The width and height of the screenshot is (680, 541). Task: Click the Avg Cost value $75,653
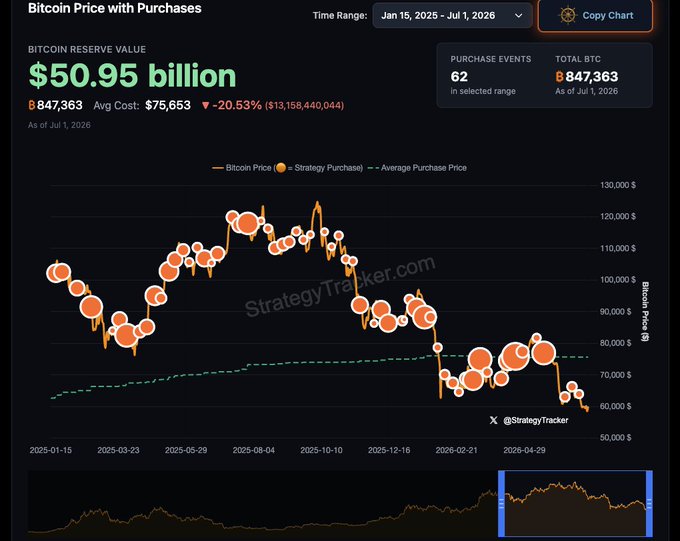pyautogui.click(x=168, y=105)
